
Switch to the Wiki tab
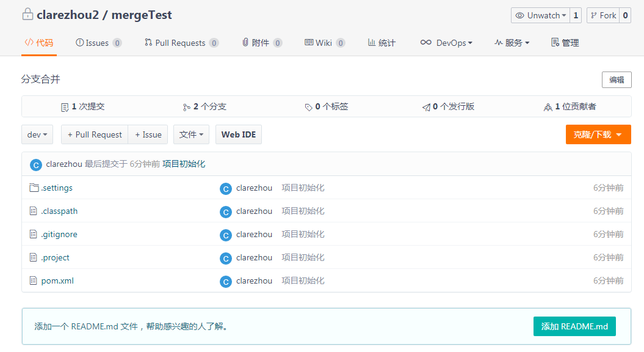325,43
